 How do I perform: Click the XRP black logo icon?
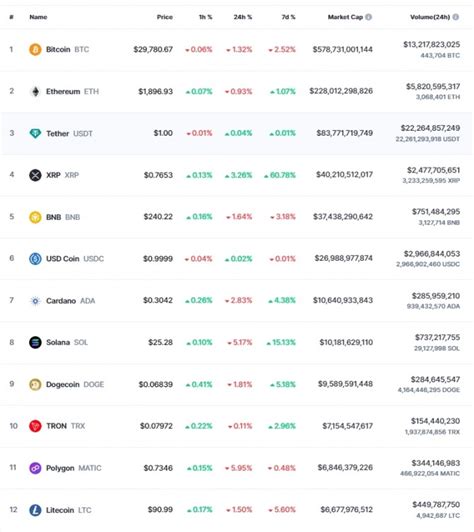(x=35, y=175)
